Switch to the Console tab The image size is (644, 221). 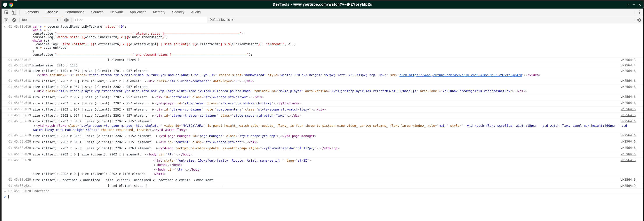(x=52, y=12)
